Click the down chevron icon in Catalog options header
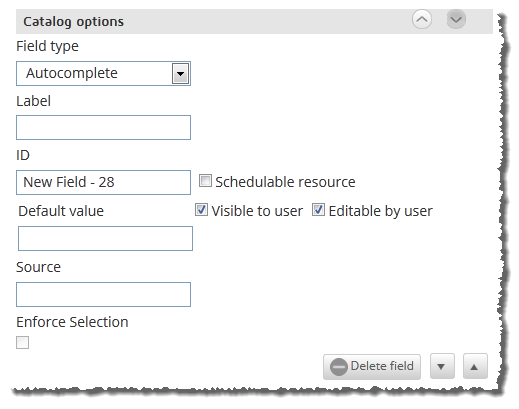Viewport: 519px width, 409px height. pyautogui.click(x=456, y=19)
